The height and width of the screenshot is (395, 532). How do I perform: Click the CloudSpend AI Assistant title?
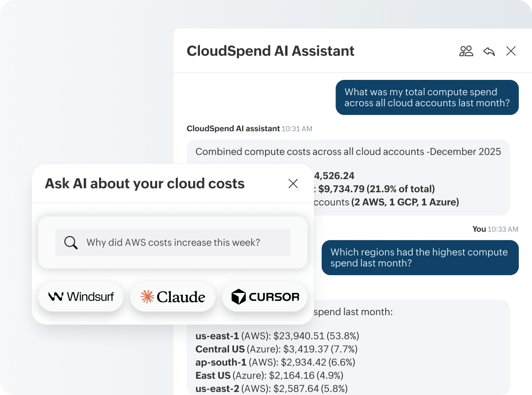(270, 51)
